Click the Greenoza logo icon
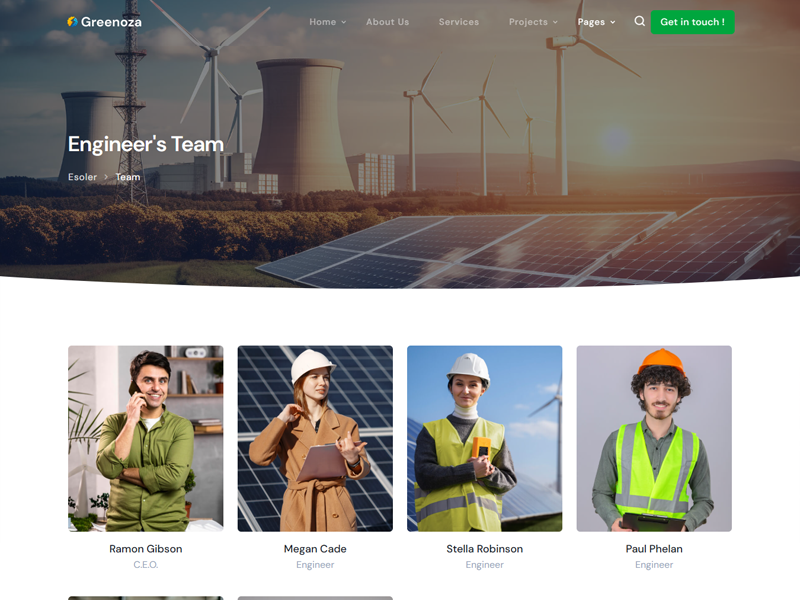This screenshot has width=800, height=600. coord(72,21)
